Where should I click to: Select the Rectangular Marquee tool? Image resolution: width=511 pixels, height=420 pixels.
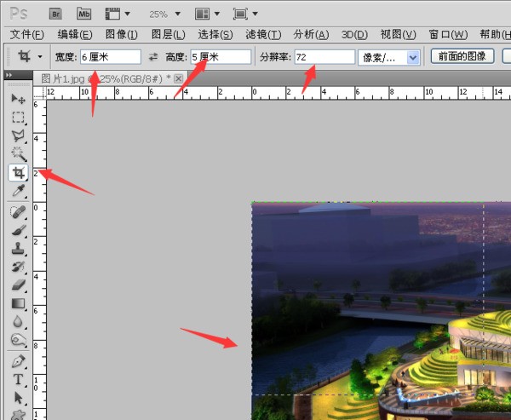(x=18, y=117)
